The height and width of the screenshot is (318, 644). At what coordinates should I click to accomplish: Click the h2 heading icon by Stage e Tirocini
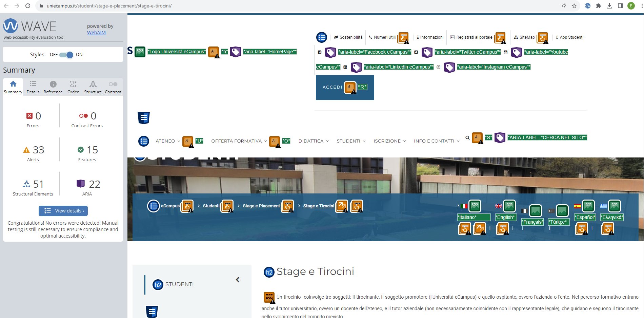(x=269, y=272)
